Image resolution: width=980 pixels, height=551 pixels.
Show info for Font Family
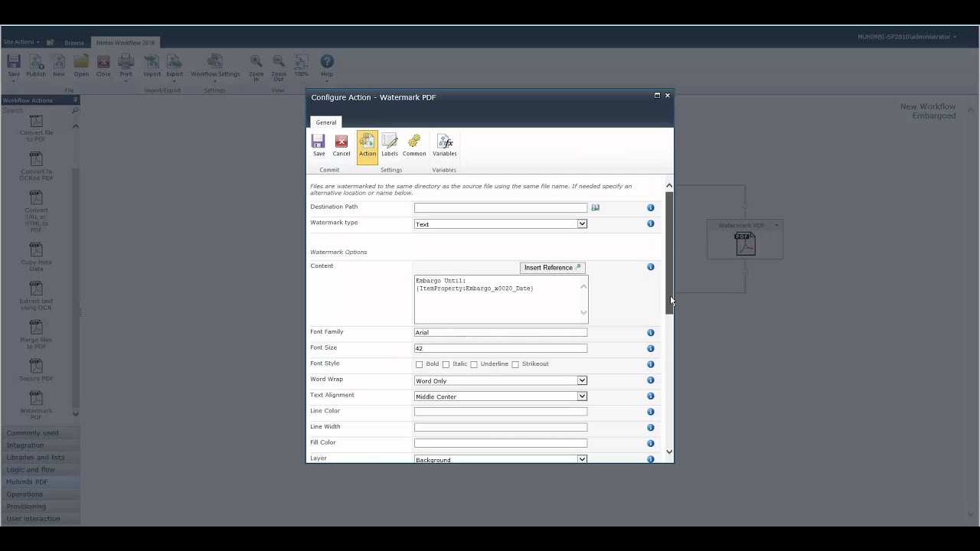point(651,333)
